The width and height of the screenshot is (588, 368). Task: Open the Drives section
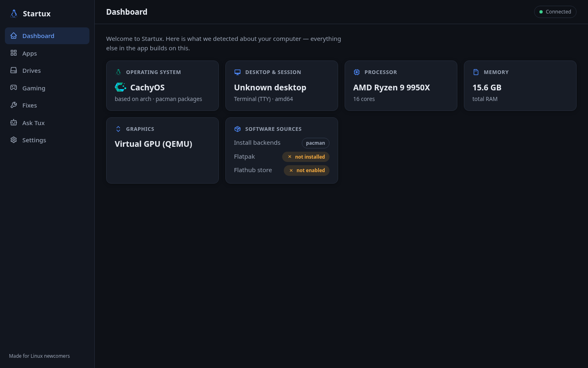[x=47, y=70]
